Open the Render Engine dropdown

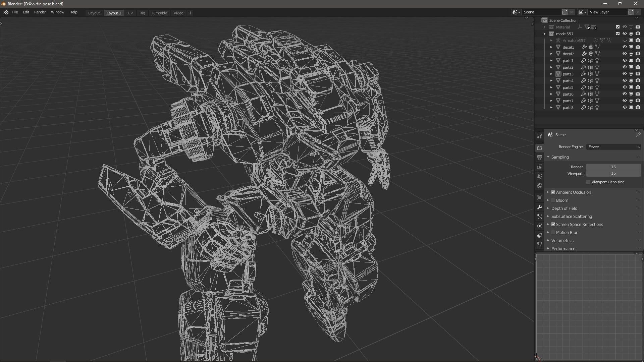pyautogui.click(x=614, y=147)
